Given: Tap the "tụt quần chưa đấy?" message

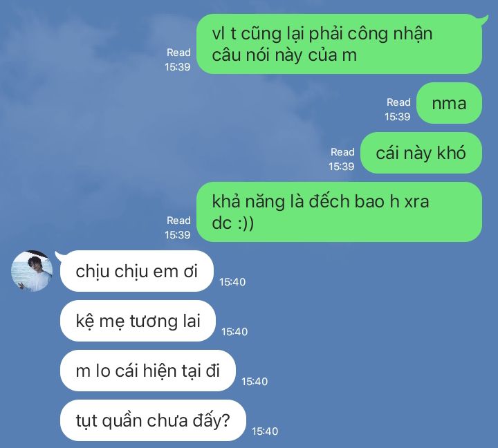Looking at the screenshot, I should point(153,420).
